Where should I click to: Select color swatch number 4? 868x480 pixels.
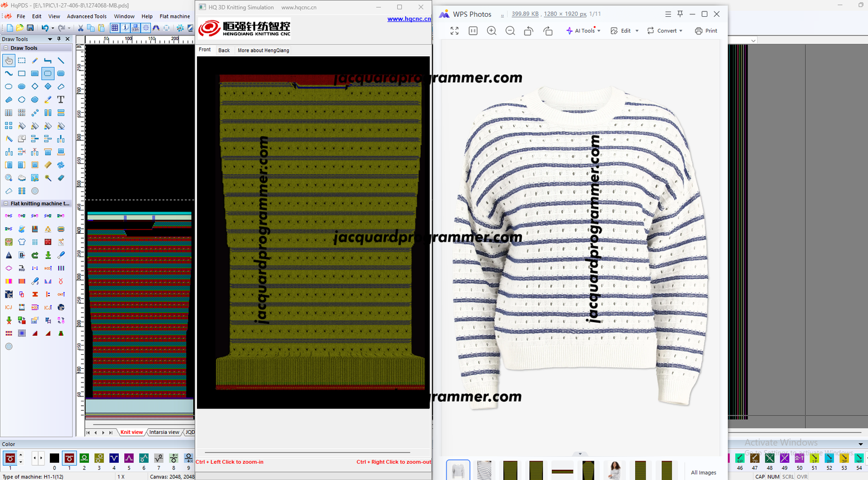[114, 458]
